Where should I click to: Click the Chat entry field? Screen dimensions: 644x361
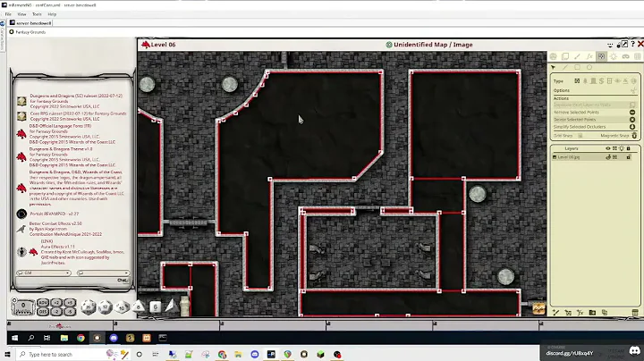(72, 281)
